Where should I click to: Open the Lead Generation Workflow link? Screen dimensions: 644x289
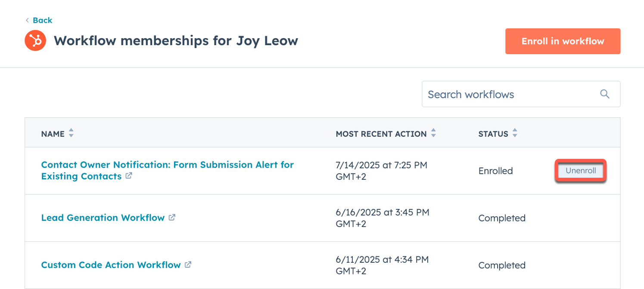(x=102, y=218)
